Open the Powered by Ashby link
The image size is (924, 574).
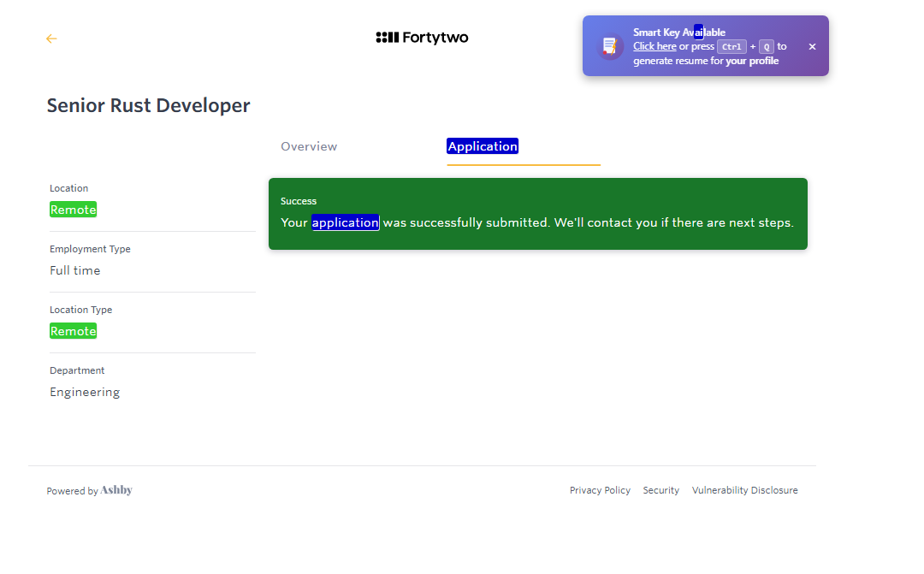pyautogui.click(x=90, y=490)
